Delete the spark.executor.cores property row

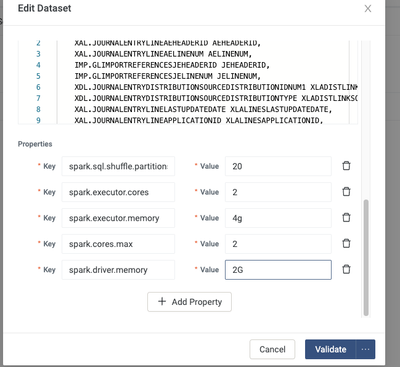pyautogui.click(x=346, y=192)
